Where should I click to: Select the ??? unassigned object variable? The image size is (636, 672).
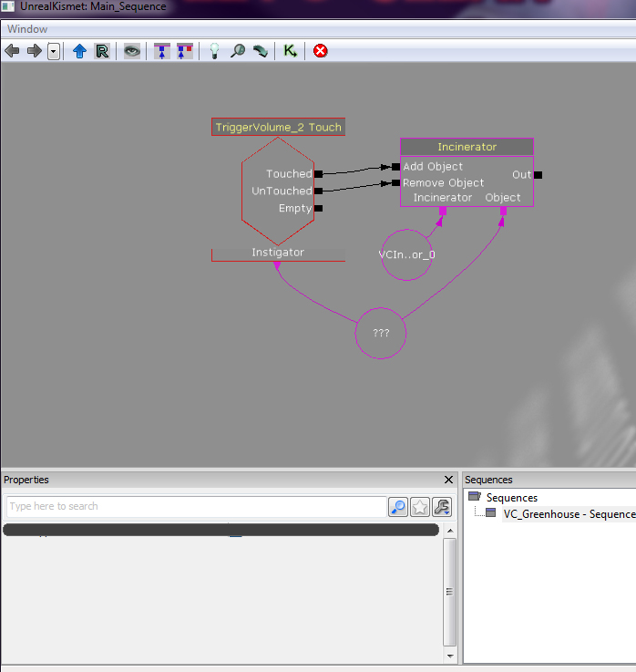point(381,333)
